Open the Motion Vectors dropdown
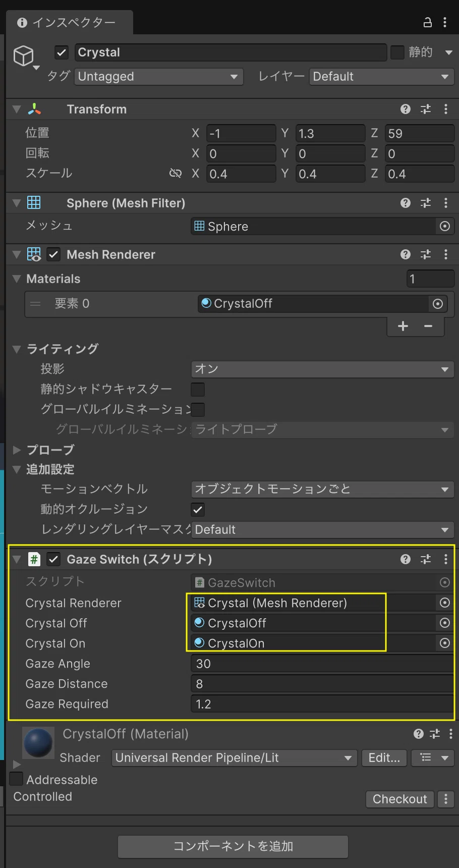Viewport: 459px width, 868px height. 322,489
